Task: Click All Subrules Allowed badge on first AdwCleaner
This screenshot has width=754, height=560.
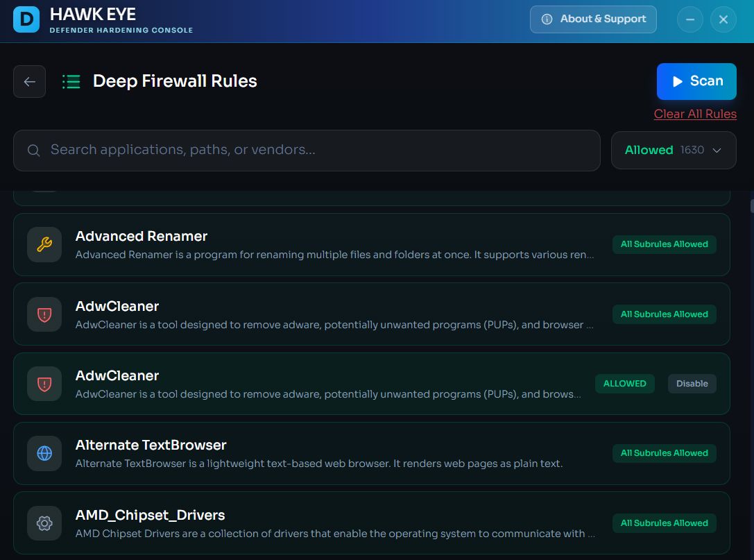Action: [x=664, y=314]
